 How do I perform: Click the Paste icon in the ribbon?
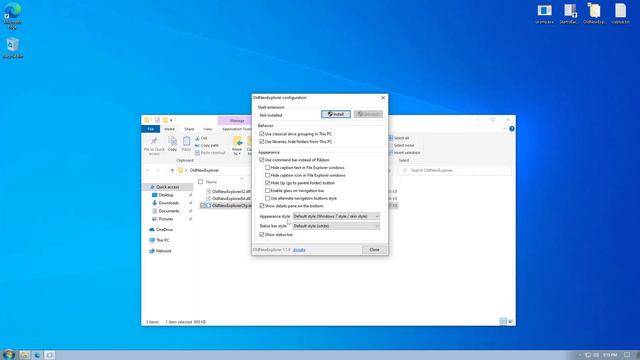(186, 144)
